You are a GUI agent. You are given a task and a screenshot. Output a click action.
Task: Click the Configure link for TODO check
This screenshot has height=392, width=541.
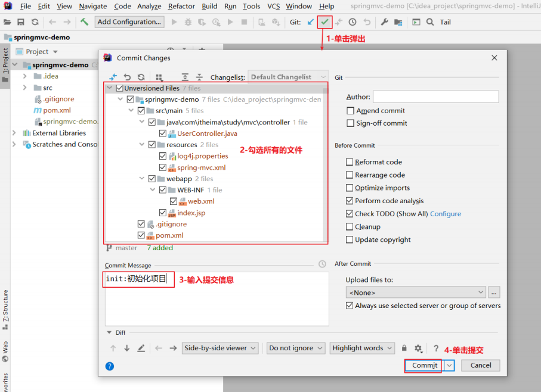(446, 214)
